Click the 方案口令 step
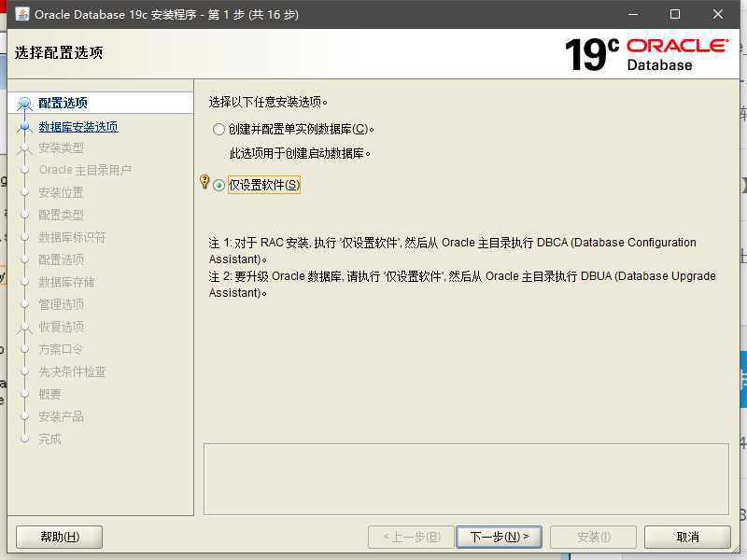Image resolution: width=747 pixels, height=560 pixels. [x=61, y=349]
